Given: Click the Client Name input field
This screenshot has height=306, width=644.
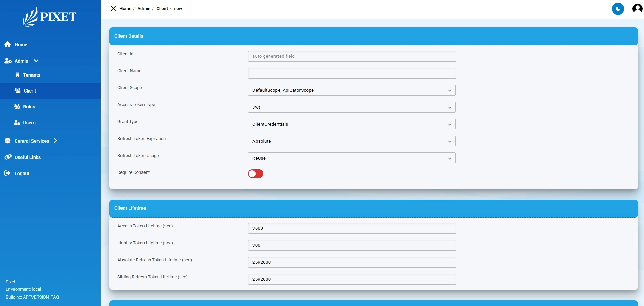Looking at the screenshot, I should [x=352, y=73].
